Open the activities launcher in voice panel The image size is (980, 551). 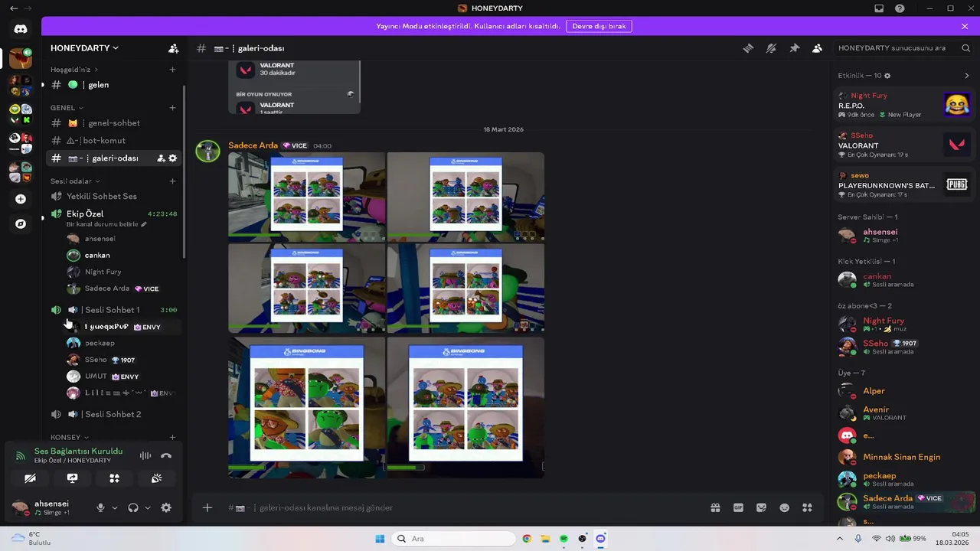[114, 478]
